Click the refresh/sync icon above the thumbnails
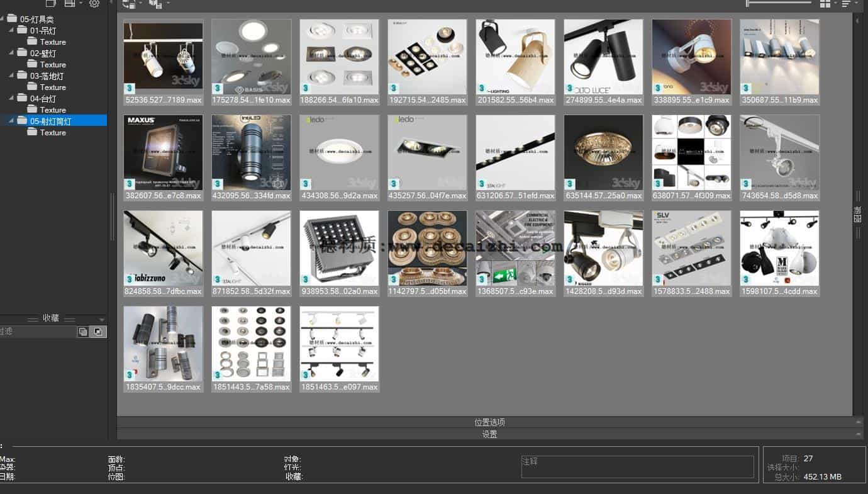 (x=128, y=4)
